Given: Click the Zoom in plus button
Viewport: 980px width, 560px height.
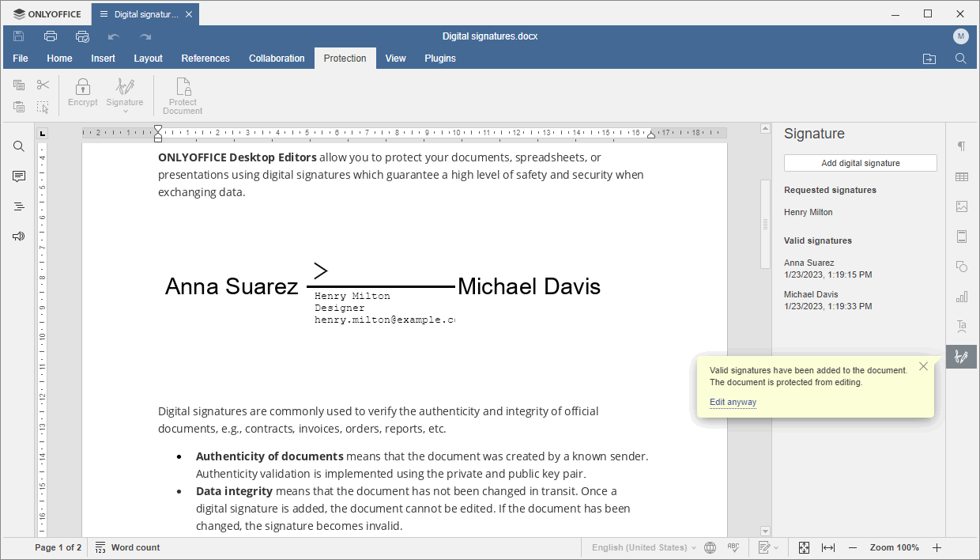Looking at the screenshot, I should point(937,547).
